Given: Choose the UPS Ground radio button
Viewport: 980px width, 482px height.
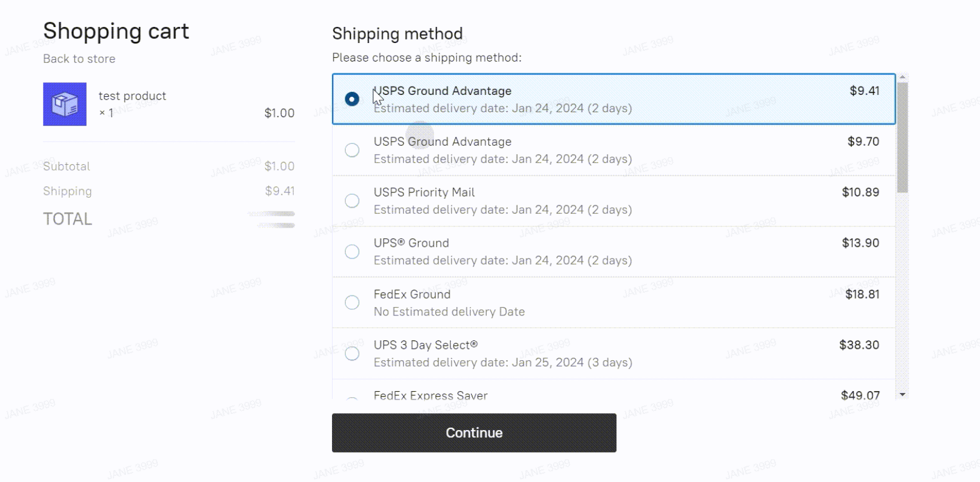Looking at the screenshot, I should [x=352, y=251].
